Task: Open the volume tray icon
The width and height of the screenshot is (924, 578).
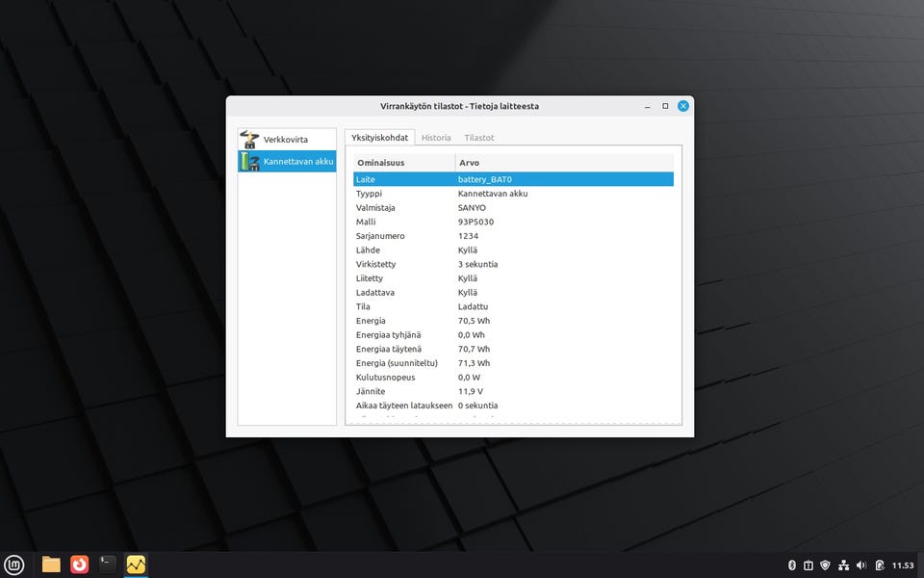Action: (x=861, y=565)
